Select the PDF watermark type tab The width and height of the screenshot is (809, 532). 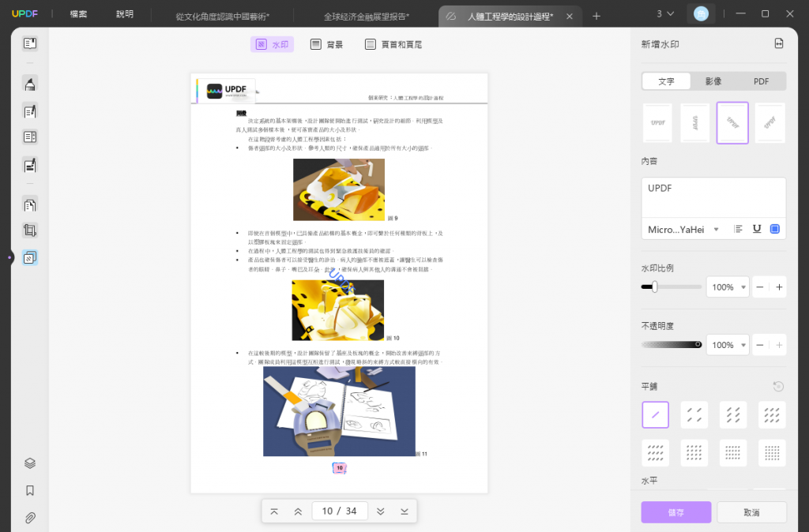tap(761, 81)
